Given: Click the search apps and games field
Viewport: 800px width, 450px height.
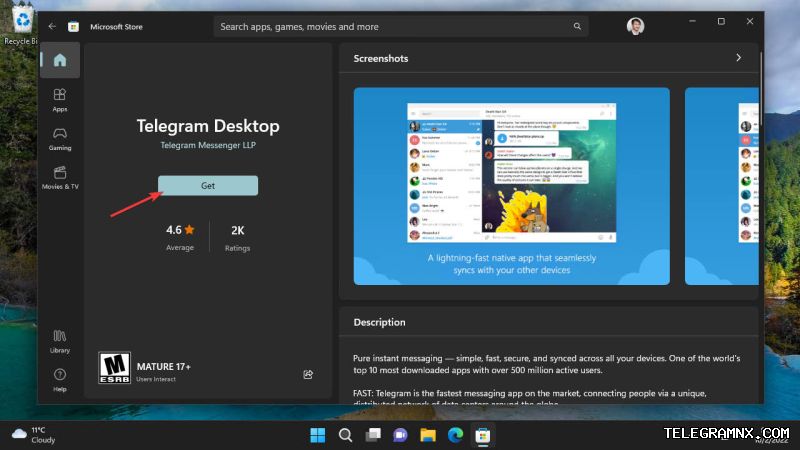Looking at the screenshot, I should tap(401, 27).
